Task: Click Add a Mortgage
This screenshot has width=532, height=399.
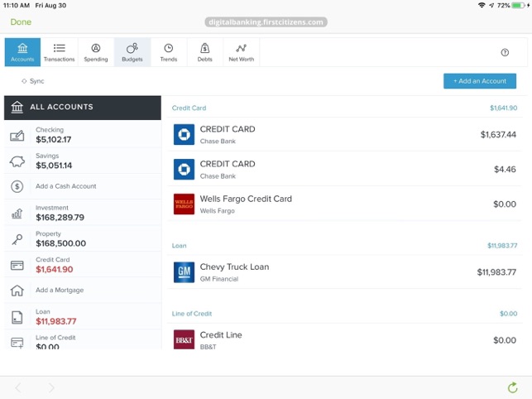Action: tap(60, 290)
